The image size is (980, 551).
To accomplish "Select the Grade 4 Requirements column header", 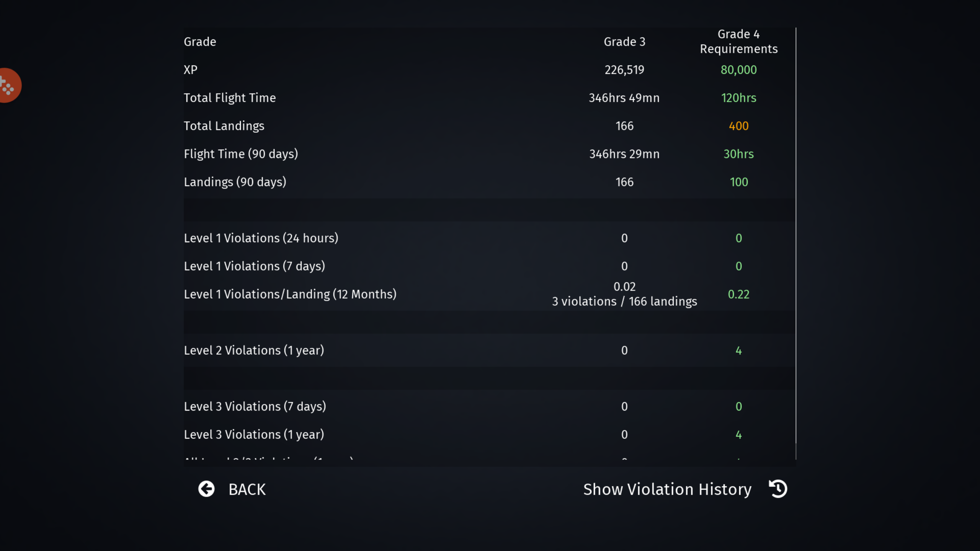I will coord(738,41).
